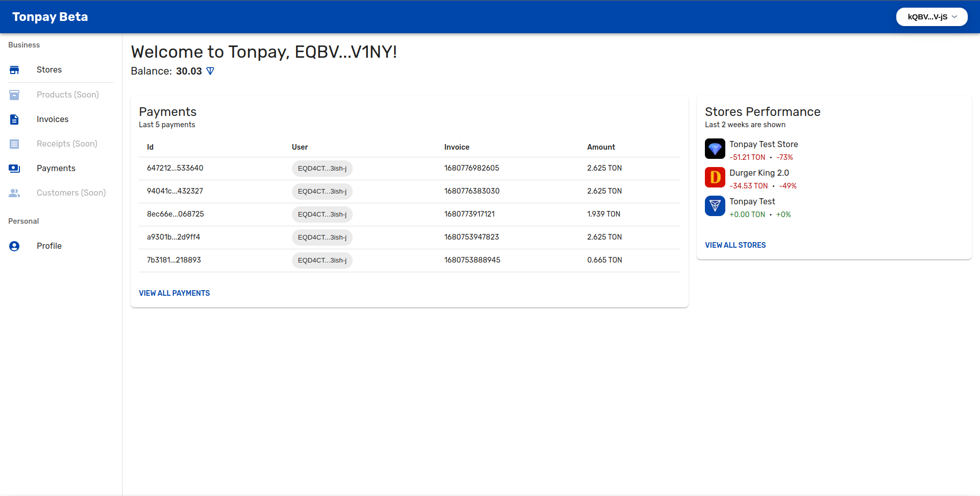Click invoice number 1680776982605
This screenshot has height=496, width=980.
472,168
